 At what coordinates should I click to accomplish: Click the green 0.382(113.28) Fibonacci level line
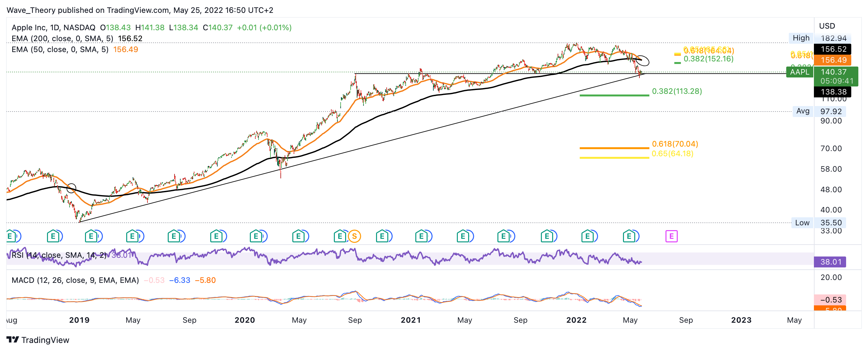[614, 95]
